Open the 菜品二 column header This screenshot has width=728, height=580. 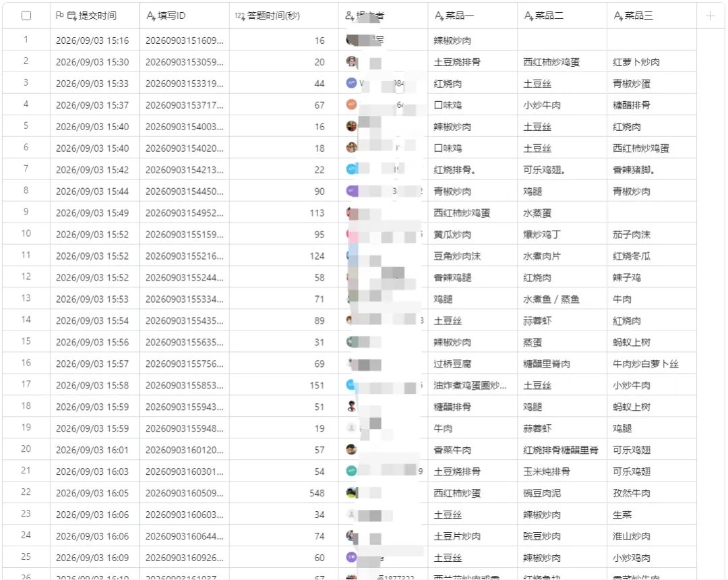tap(562, 16)
